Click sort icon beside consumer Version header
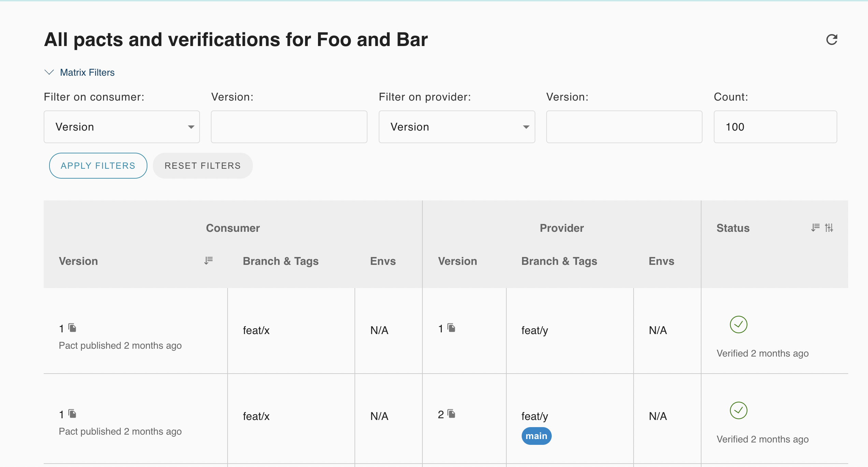 (x=208, y=261)
